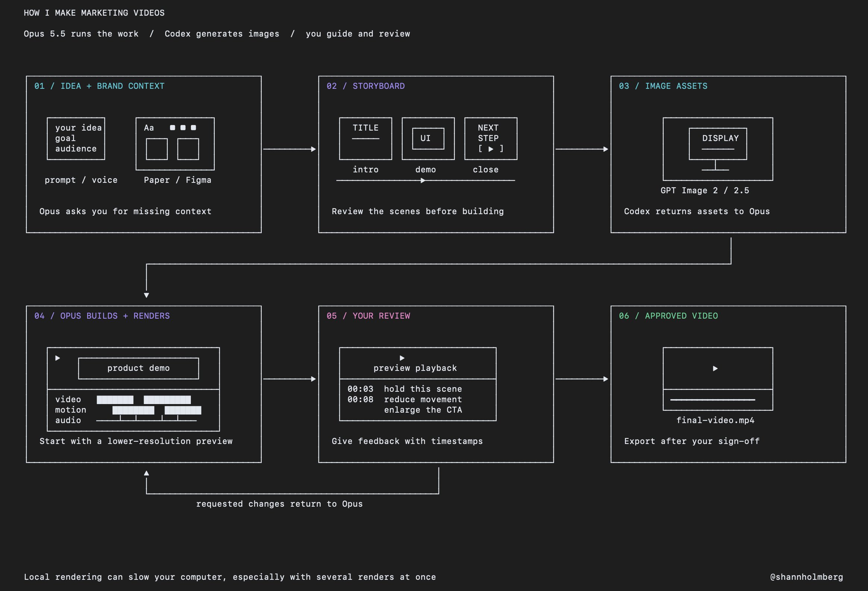Click the UI box in the demo storyboard frame
The width and height of the screenshot is (868, 591).
(x=428, y=139)
